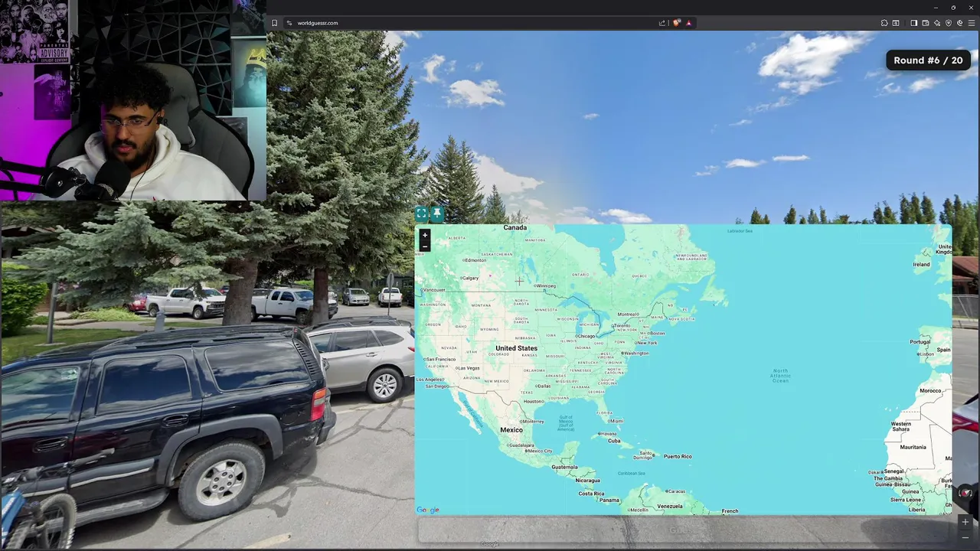Viewport: 980px width, 551px height.
Task: Click Las Vegas on the map
Action: tap(468, 368)
